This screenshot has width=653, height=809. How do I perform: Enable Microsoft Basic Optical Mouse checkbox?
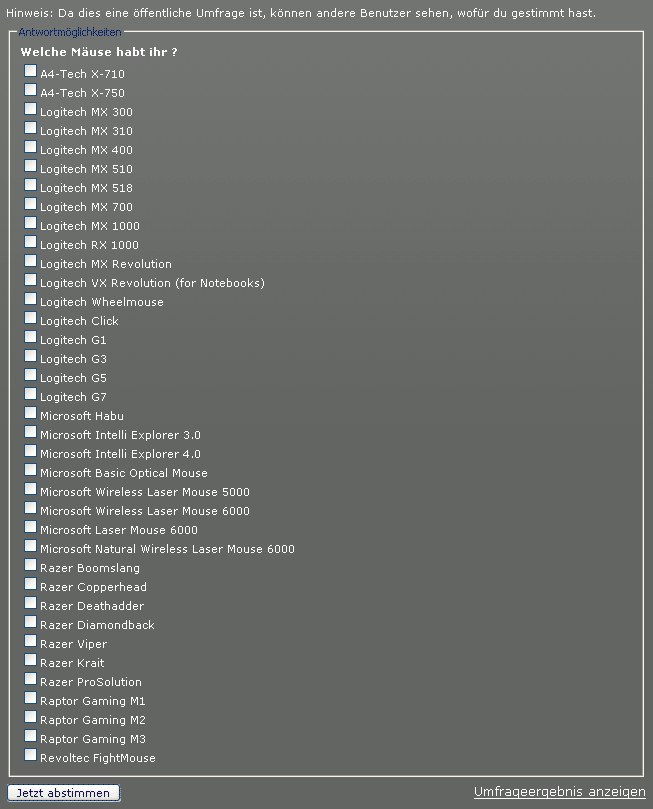[x=30, y=470]
